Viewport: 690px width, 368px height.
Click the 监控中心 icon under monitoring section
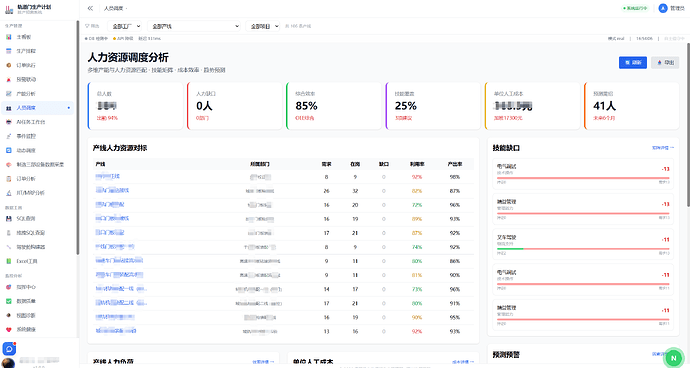pos(8,287)
